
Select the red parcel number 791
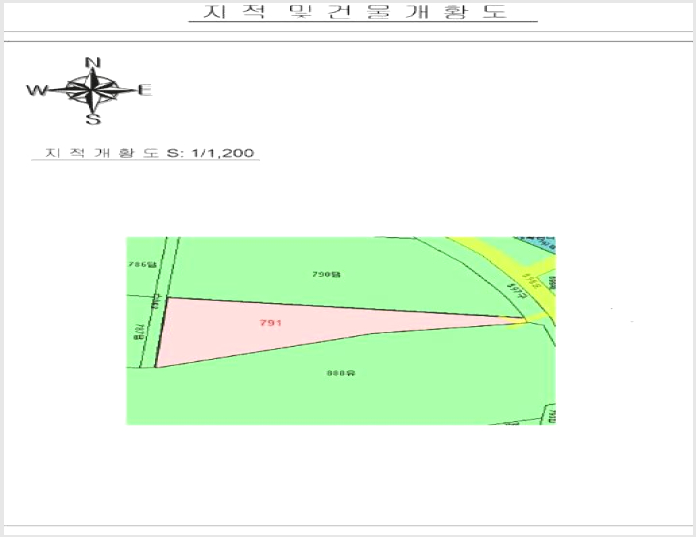point(271,323)
